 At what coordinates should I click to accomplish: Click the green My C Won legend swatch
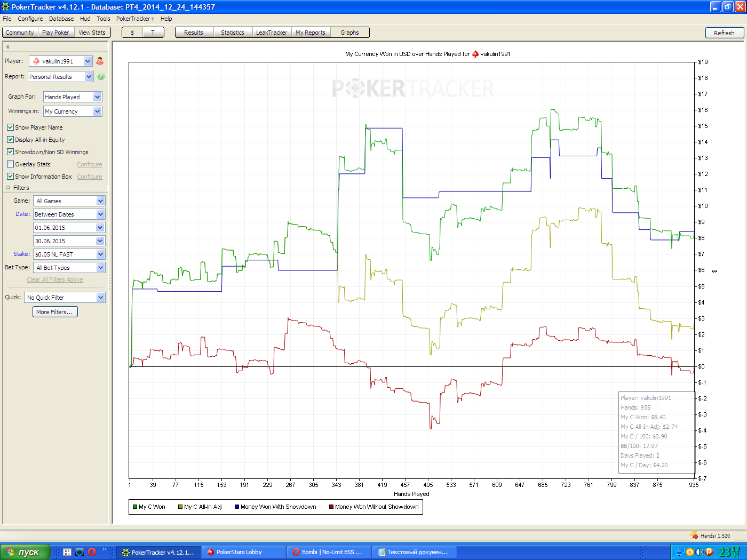[x=135, y=507]
